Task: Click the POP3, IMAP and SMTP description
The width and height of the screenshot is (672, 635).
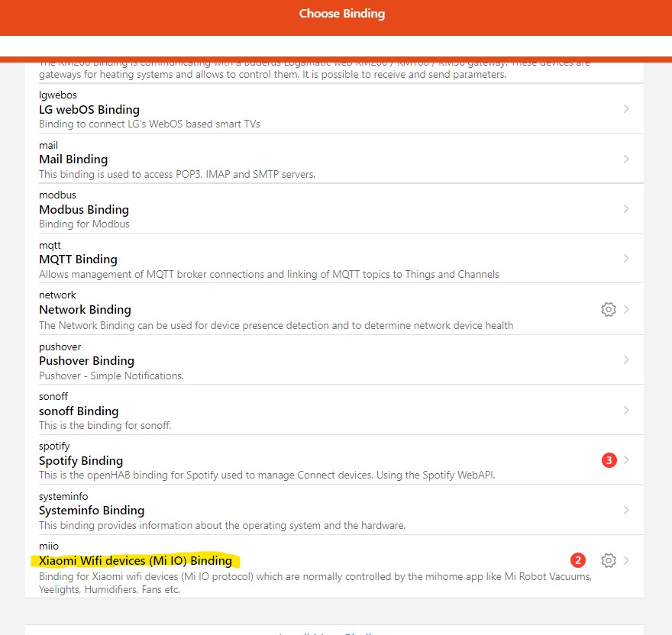Action: 177,174
